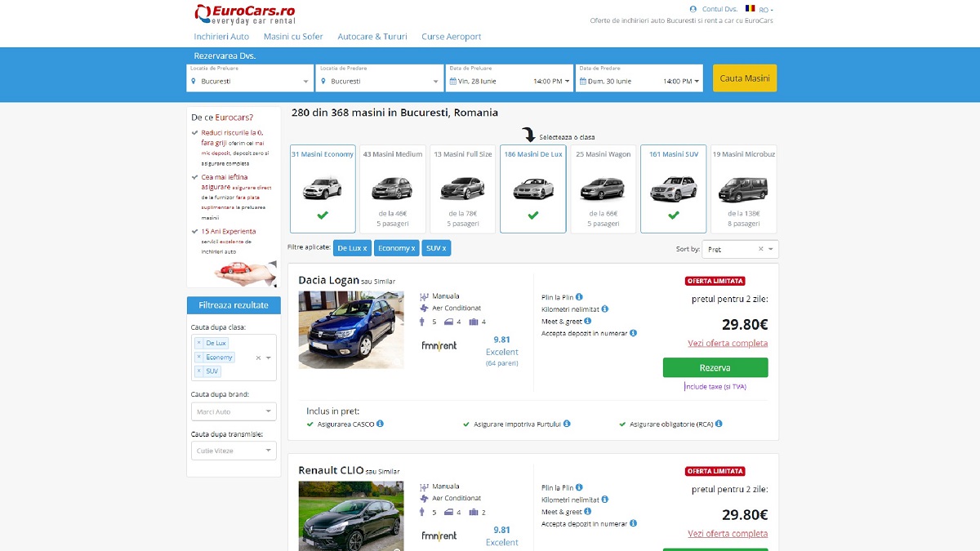Click the Dacia Logan car photo

351,330
